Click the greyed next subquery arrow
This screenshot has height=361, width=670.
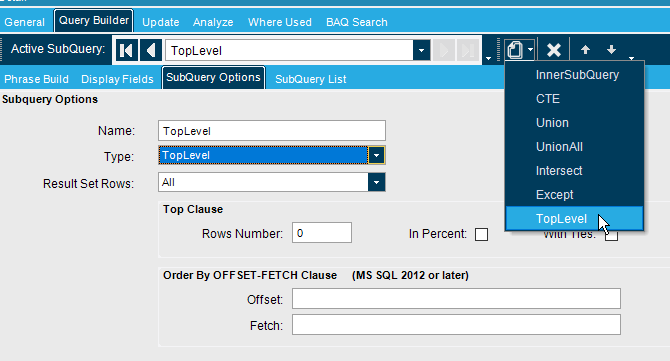[x=444, y=50]
